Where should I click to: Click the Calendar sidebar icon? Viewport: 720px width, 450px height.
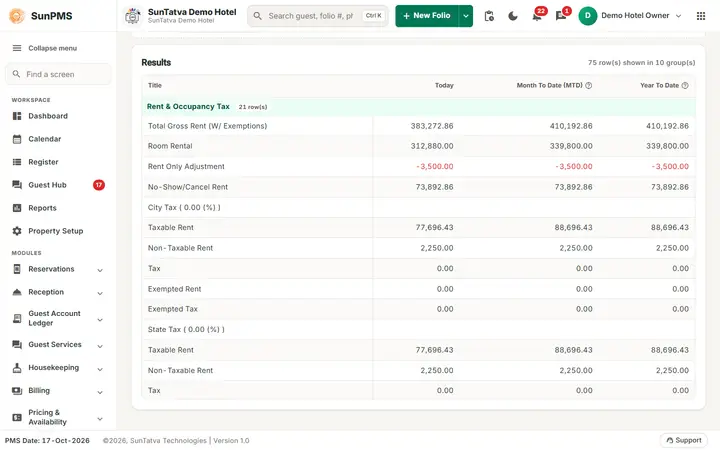click(x=17, y=139)
